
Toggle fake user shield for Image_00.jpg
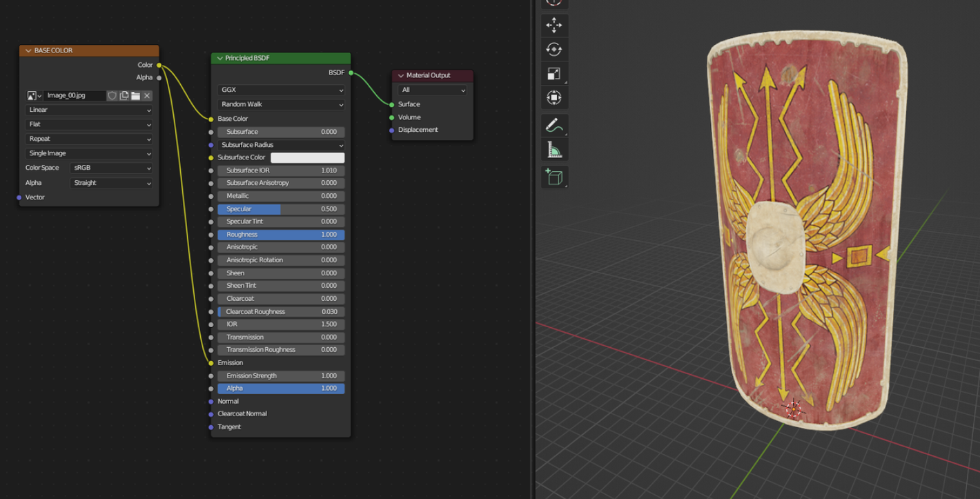(112, 96)
